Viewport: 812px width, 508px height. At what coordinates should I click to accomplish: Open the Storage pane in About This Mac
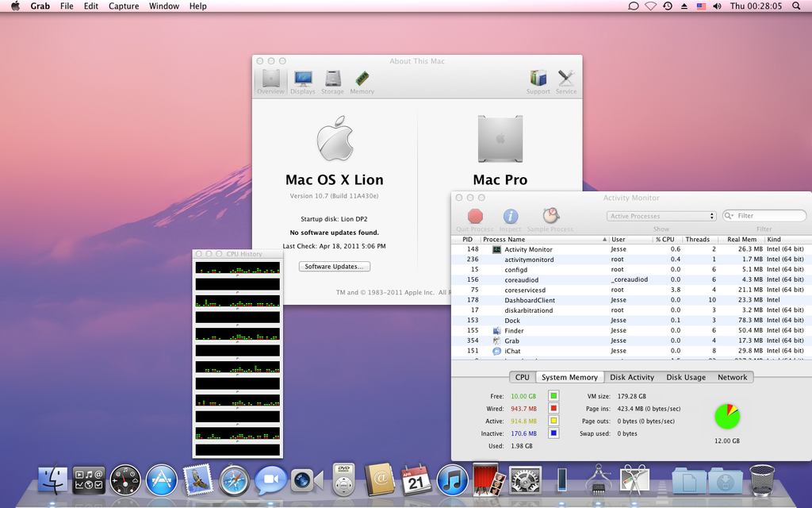tap(332, 82)
